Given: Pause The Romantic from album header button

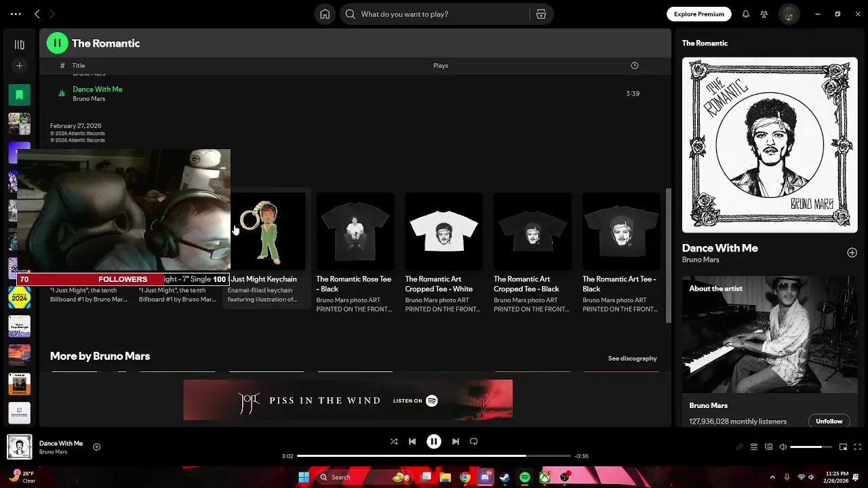Looking at the screenshot, I should (x=57, y=43).
